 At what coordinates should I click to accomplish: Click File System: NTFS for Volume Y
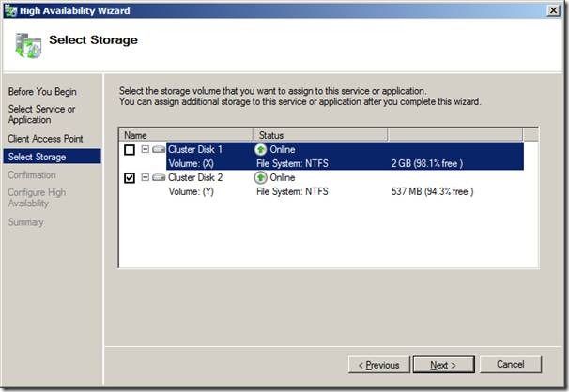[x=292, y=191]
